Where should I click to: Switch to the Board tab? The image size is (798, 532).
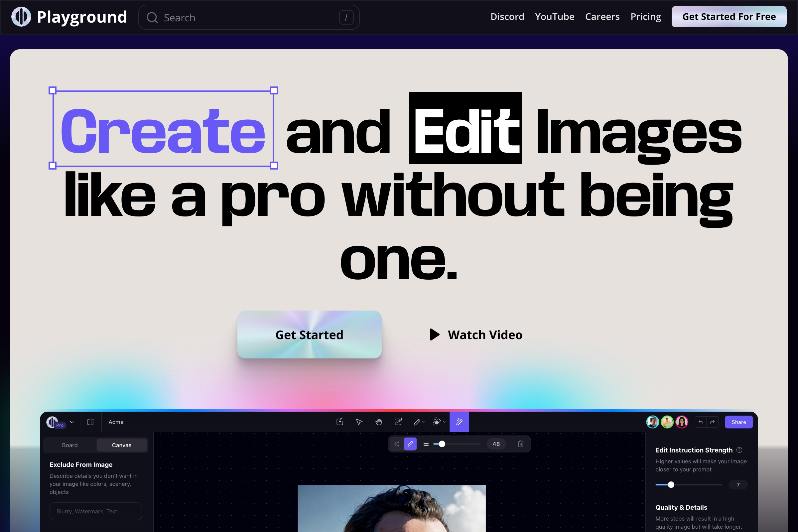70,445
